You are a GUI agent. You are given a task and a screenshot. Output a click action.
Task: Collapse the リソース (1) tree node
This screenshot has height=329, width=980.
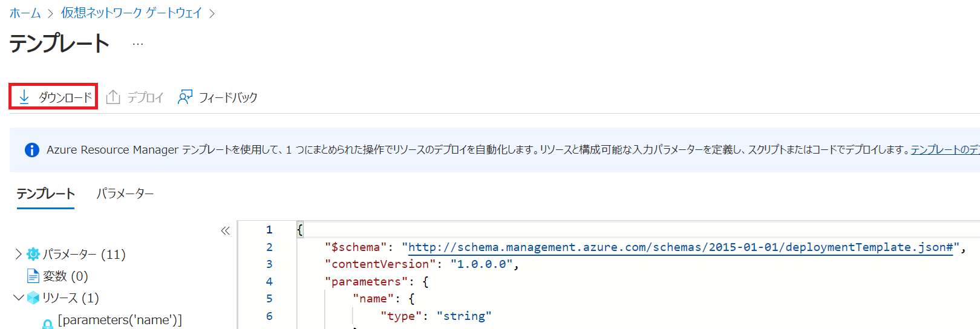click(18, 298)
